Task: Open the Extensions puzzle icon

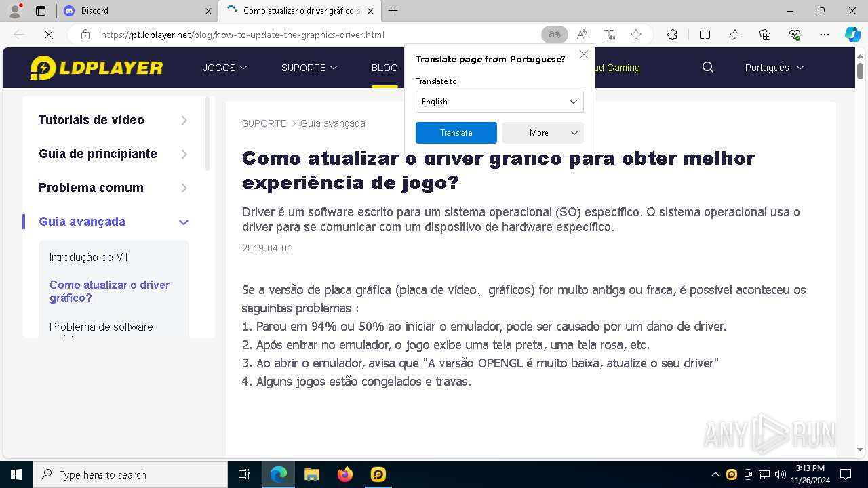Action: point(672,35)
